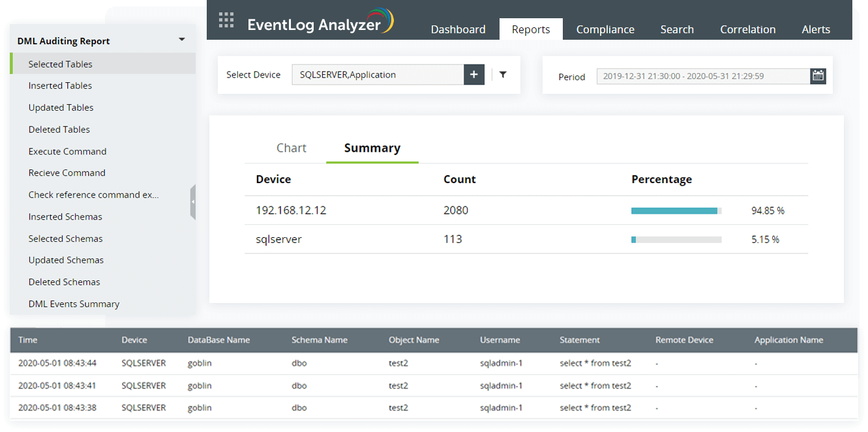The height and width of the screenshot is (432, 868).
Task: Collapse the sidebar using the handle arrow
Action: pyautogui.click(x=193, y=203)
